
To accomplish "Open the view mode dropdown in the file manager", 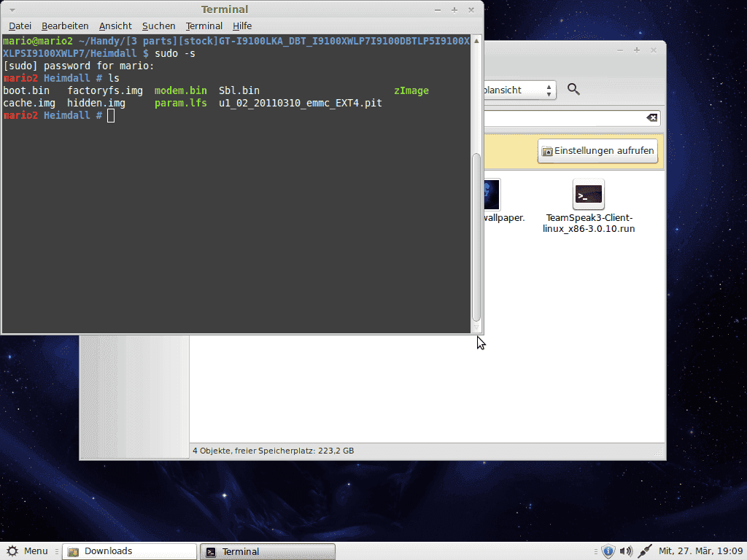I will (519, 90).
